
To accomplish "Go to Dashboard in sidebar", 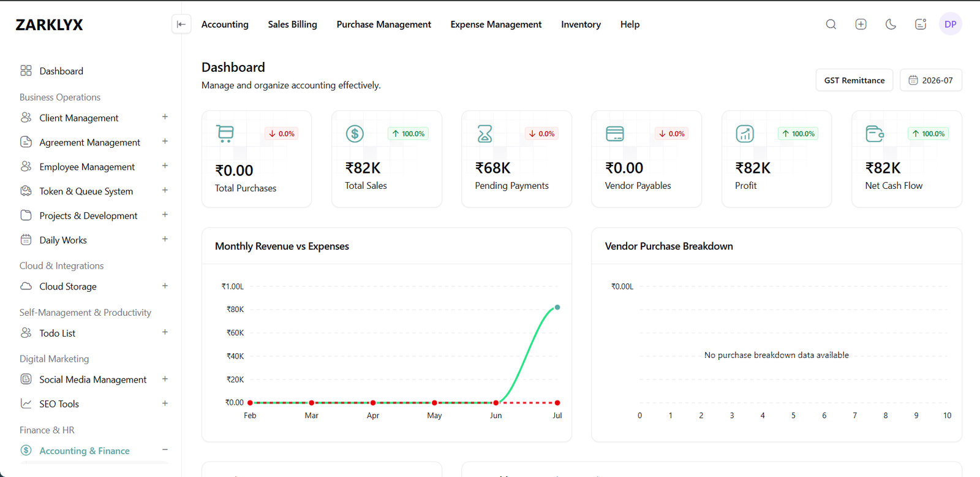I will point(61,71).
